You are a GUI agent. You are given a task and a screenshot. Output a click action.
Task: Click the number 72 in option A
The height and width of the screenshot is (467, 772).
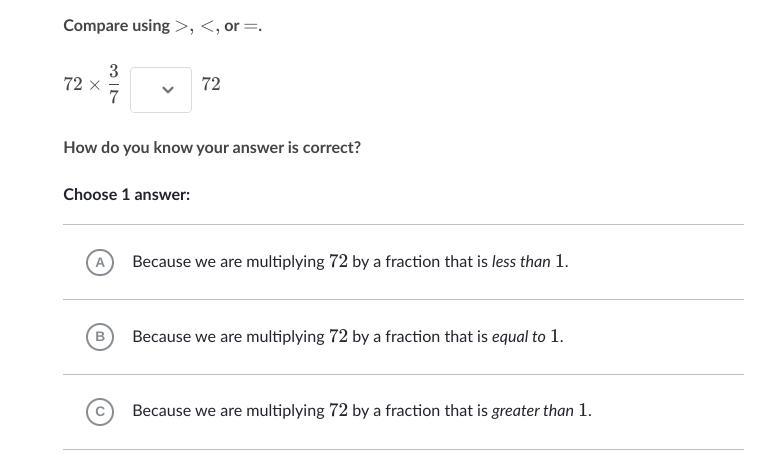[338, 262]
